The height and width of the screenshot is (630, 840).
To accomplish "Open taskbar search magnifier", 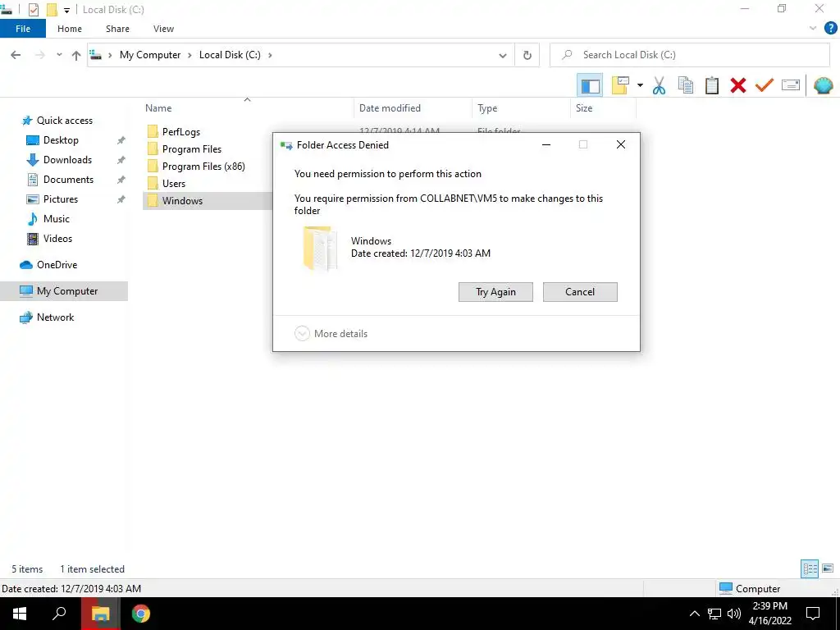I will tap(59, 614).
